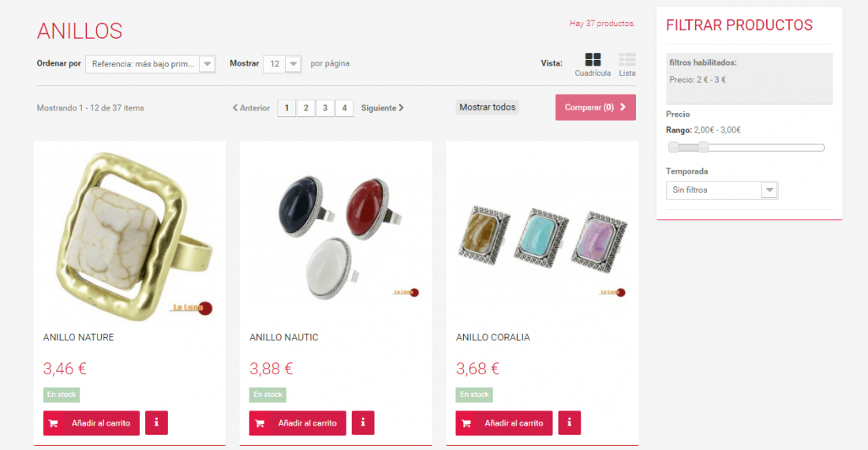
Task: Open the Ordenar por dropdown
Action: tap(151, 64)
